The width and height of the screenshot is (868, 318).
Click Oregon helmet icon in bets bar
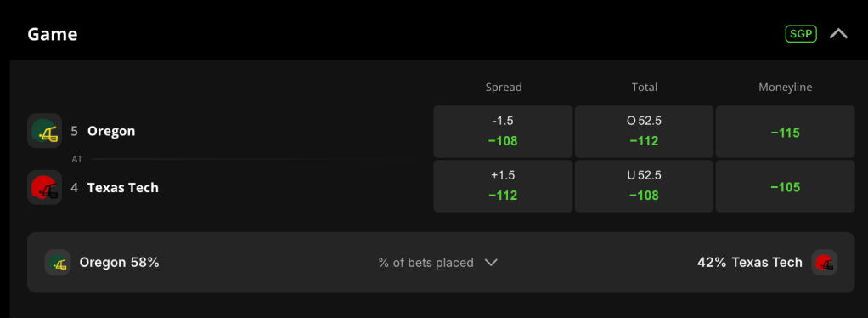58,263
